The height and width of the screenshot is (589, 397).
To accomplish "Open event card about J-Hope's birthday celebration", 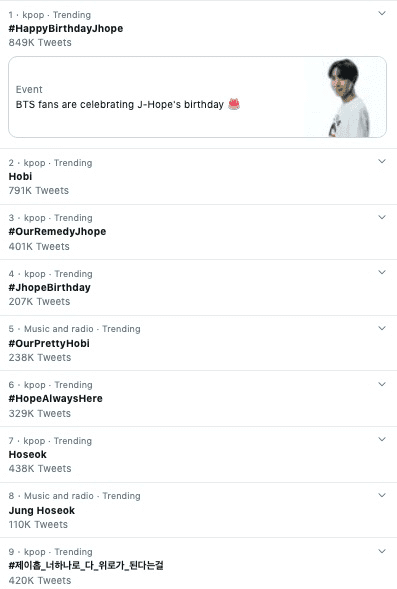I will click(x=198, y=97).
